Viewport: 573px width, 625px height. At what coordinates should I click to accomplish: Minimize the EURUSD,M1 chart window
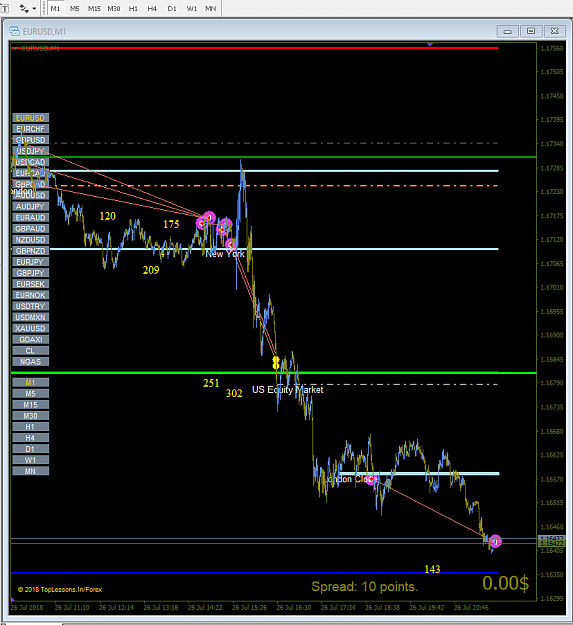click(508, 31)
